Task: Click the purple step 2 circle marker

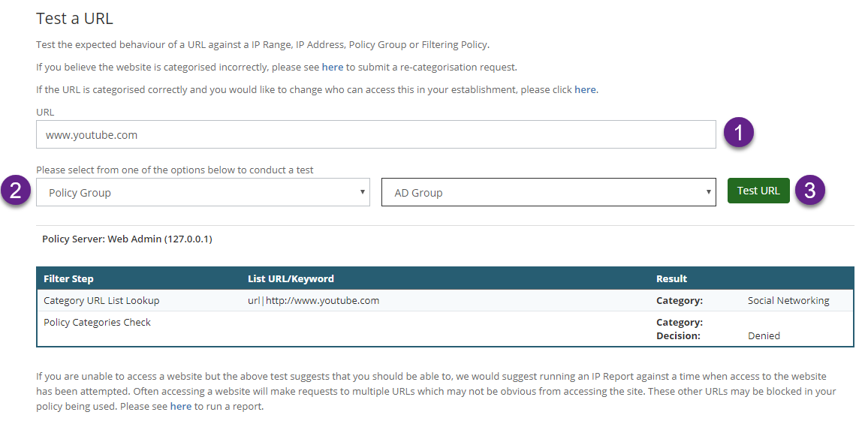Action: (16, 191)
